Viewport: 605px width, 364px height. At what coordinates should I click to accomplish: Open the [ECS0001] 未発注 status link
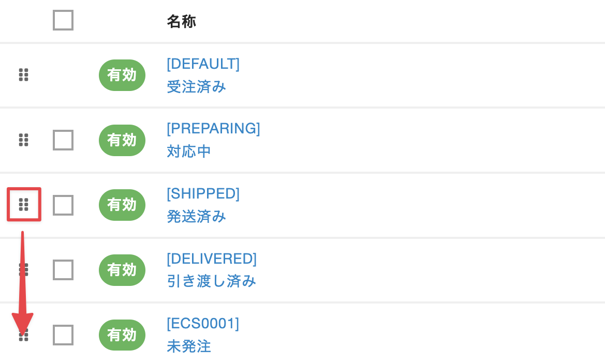pos(202,335)
